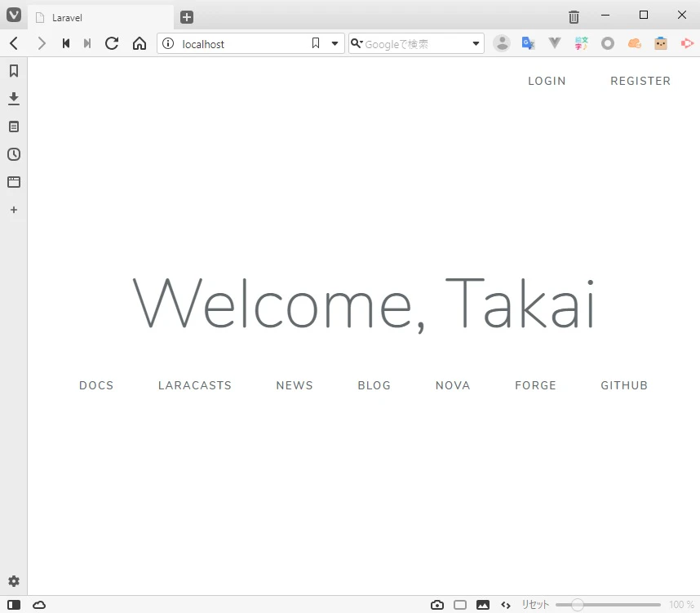This screenshot has height=613, width=700.
Task: Open the Window side panel
Action: pos(14,182)
